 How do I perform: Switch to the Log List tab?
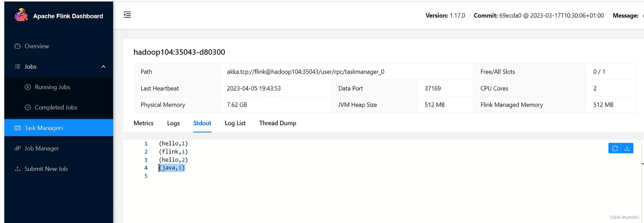click(x=235, y=123)
